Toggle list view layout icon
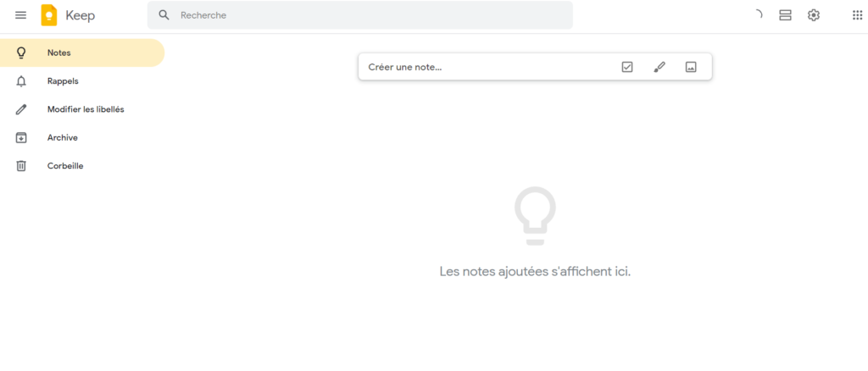The image size is (868, 371). click(x=785, y=15)
